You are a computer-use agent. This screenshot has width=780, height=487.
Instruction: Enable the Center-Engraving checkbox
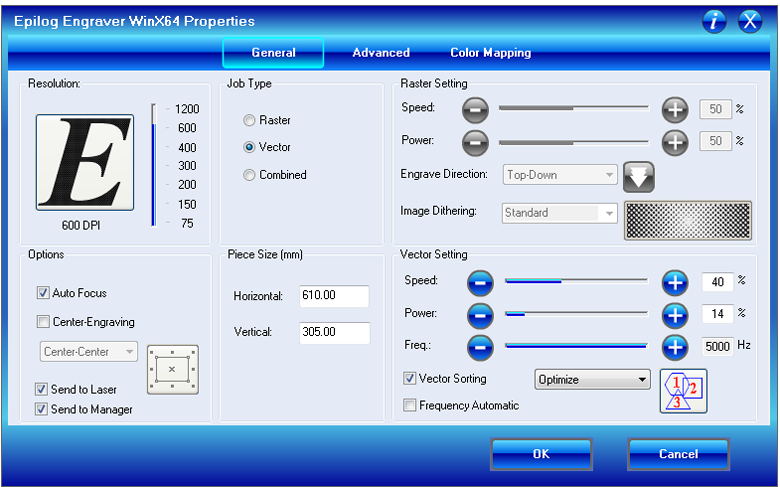(x=43, y=322)
